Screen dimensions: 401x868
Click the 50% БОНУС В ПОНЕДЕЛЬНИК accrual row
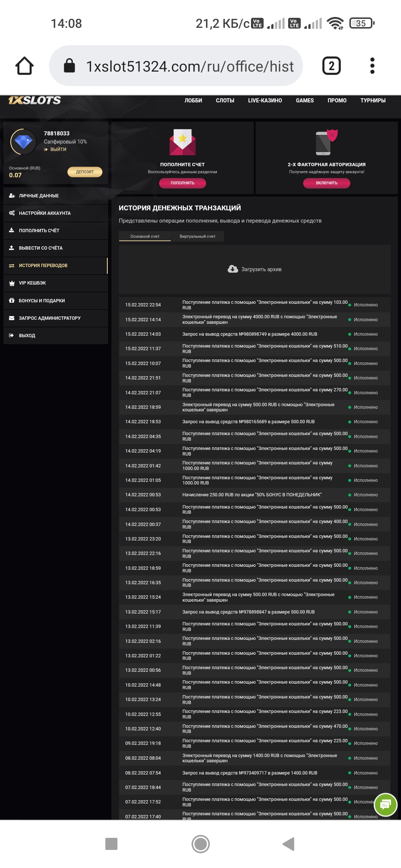coord(254,495)
